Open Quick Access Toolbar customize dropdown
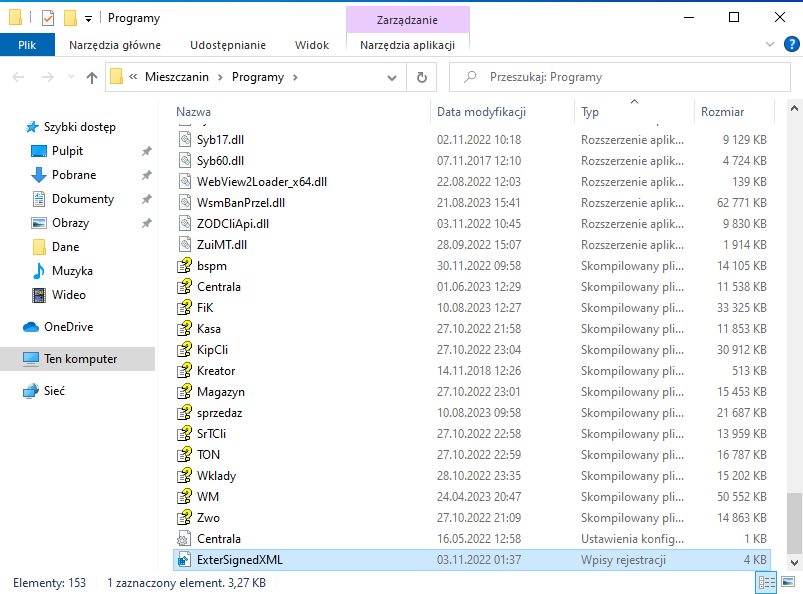Screen dimensions: 803x594 88,18
